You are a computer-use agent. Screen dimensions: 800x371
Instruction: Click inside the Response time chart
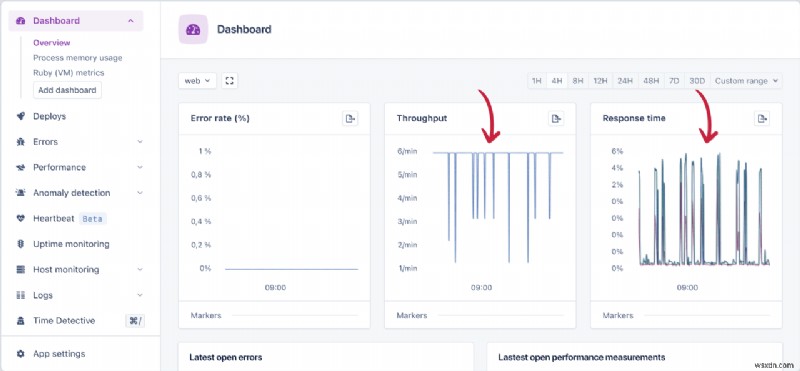tap(704, 209)
